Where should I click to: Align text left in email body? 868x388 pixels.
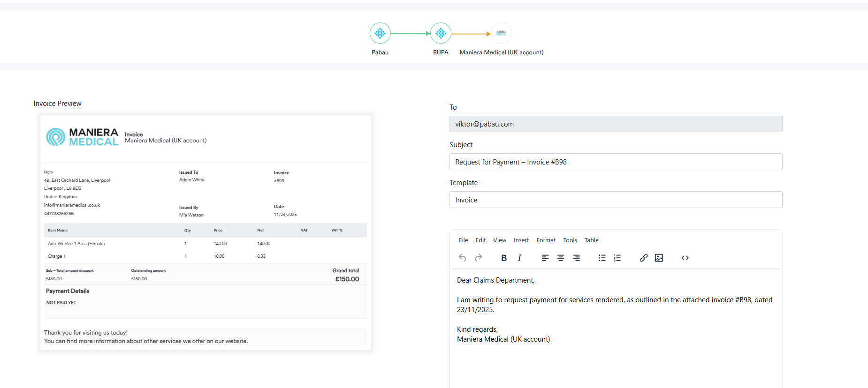545,258
